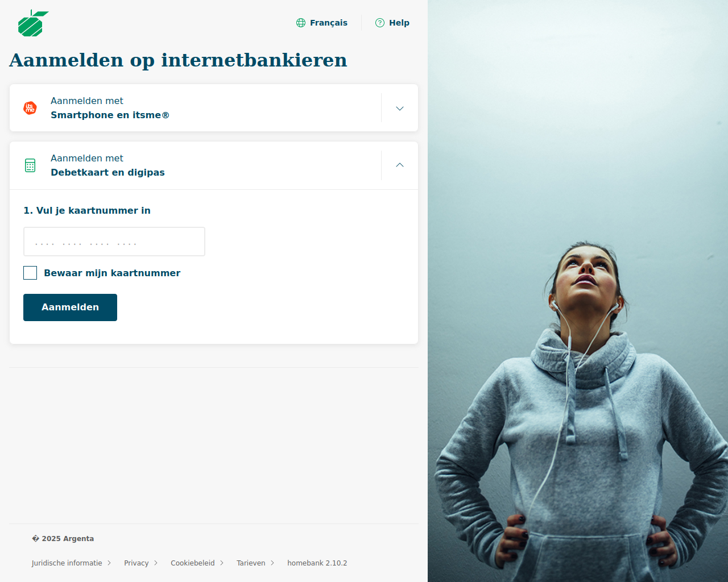
Task: Expand the Smartphone en itsme section
Action: coord(400,108)
